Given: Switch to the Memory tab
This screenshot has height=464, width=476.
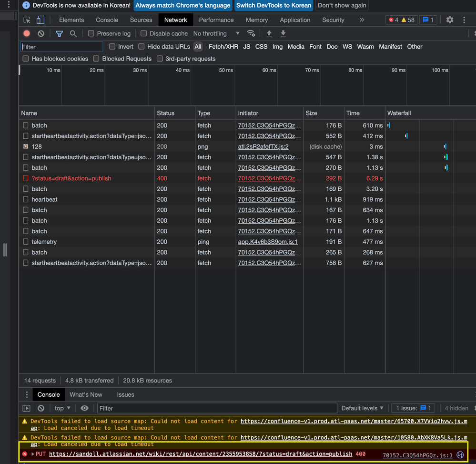Looking at the screenshot, I should click(x=257, y=20).
